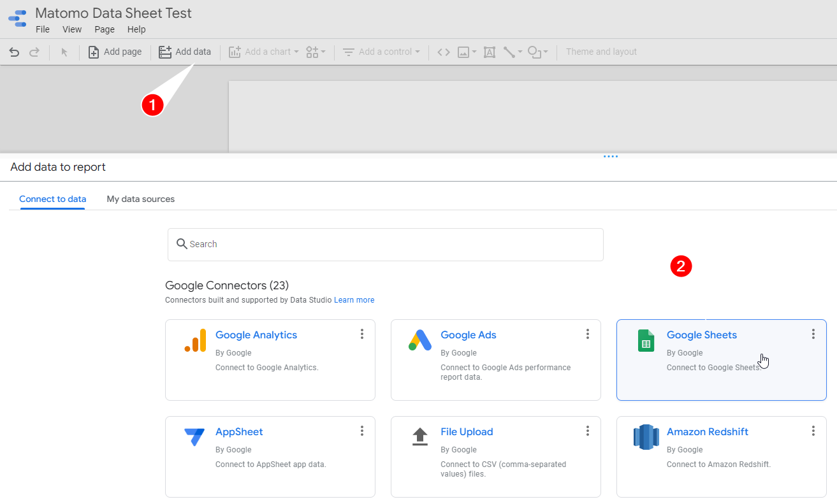Viewport: 837px width, 504px height.
Task: Select the selection mode pointer tool
Action: [64, 52]
